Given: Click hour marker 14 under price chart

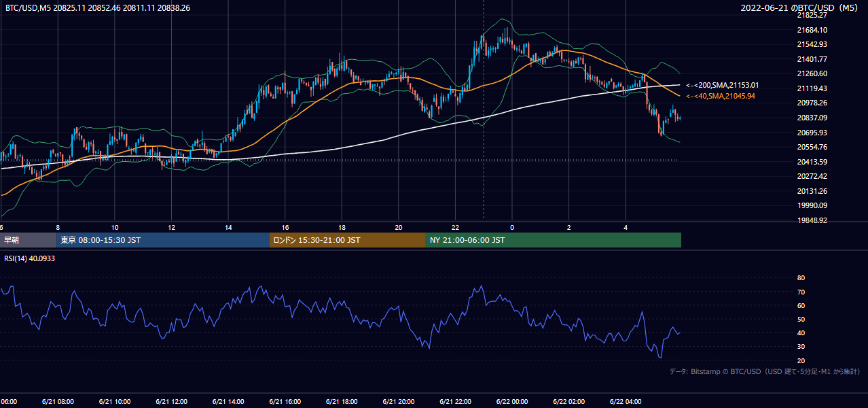Looking at the screenshot, I should [x=228, y=227].
